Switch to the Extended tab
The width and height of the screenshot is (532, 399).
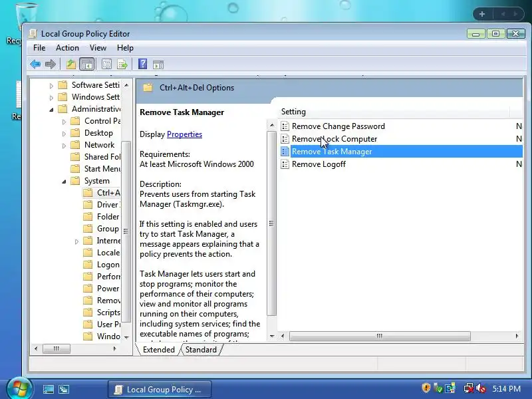158,350
